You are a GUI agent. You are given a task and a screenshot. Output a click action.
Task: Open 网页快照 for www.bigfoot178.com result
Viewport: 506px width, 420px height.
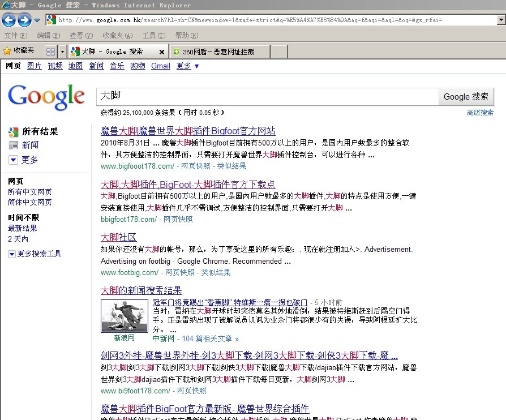(195, 166)
